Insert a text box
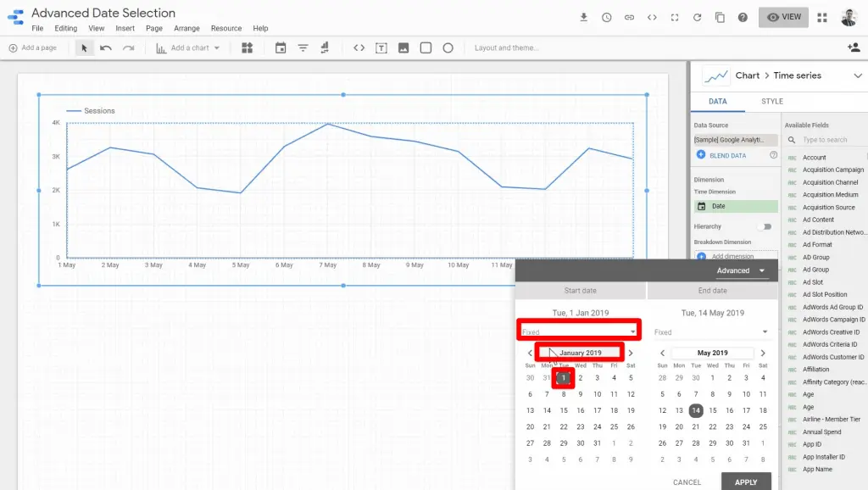The height and width of the screenshot is (490, 868). tap(381, 48)
